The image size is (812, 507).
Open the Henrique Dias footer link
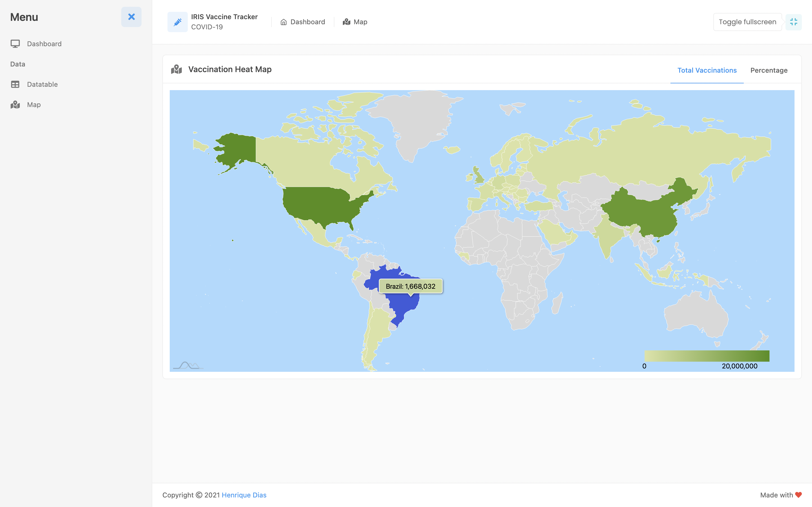coord(244,495)
